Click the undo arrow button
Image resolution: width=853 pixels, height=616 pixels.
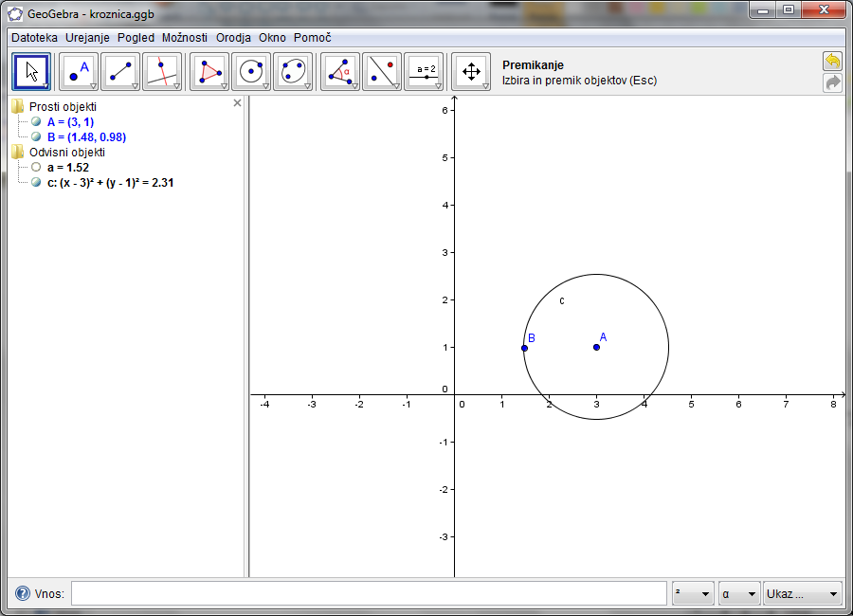(x=832, y=60)
